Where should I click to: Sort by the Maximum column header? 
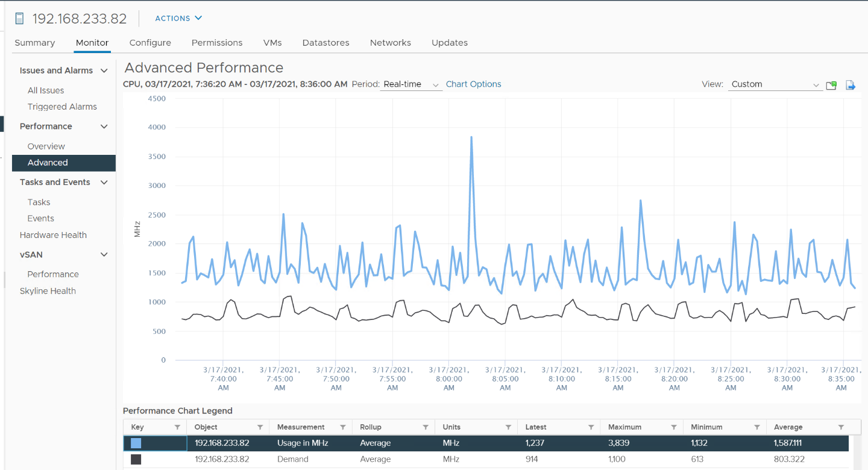pyautogui.click(x=624, y=427)
